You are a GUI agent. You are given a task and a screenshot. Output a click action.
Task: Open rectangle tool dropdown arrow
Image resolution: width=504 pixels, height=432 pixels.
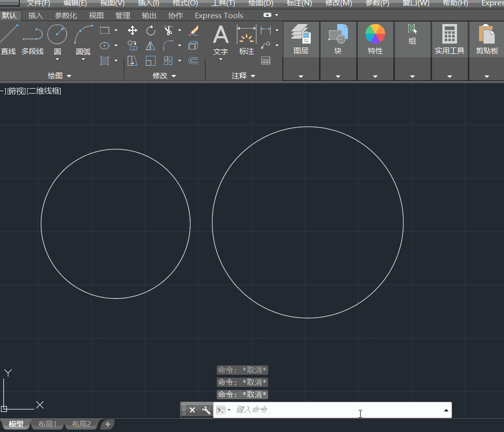coord(116,30)
